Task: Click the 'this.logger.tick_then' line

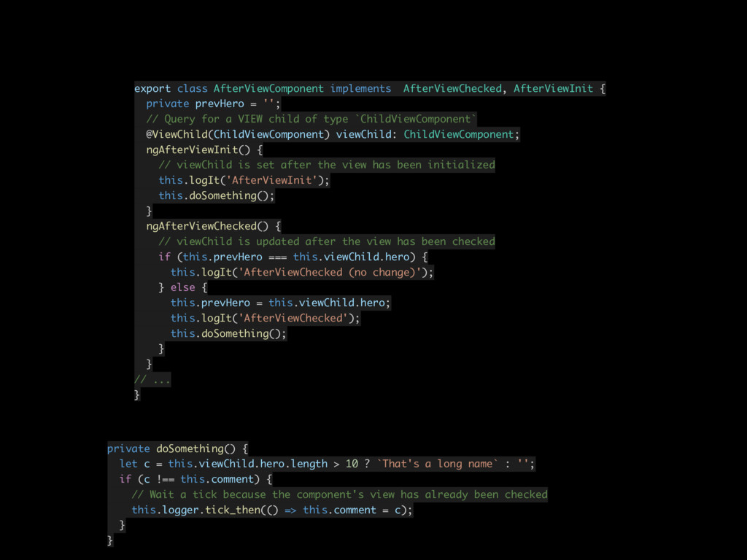Action: pyautogui.click(x=272, y=510)
